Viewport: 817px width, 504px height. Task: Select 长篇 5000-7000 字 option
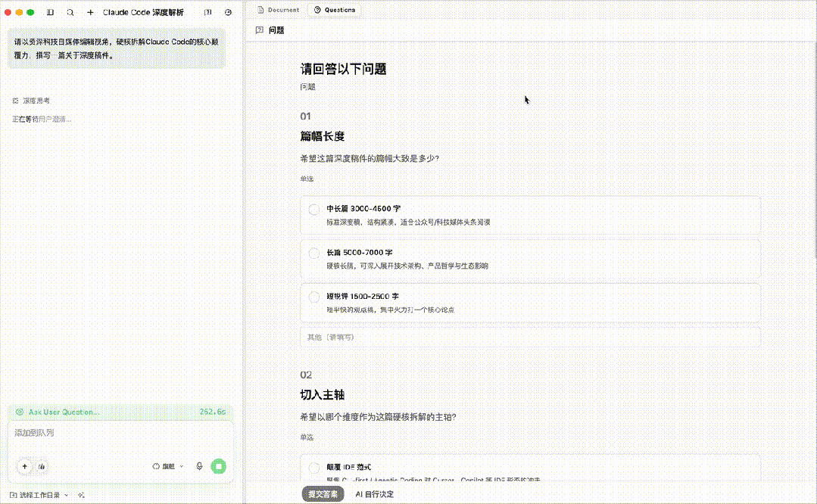pos(530,259)
